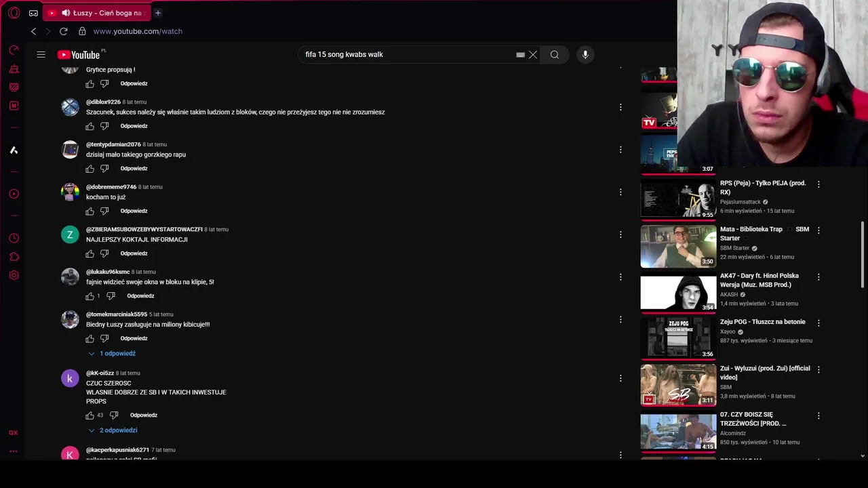This screenshot has width=868, height=488.
Task: Open @ZBIERAMSUBOWZEBYWYSTARTOWACZFI channel link
Action: pos(144,230)
